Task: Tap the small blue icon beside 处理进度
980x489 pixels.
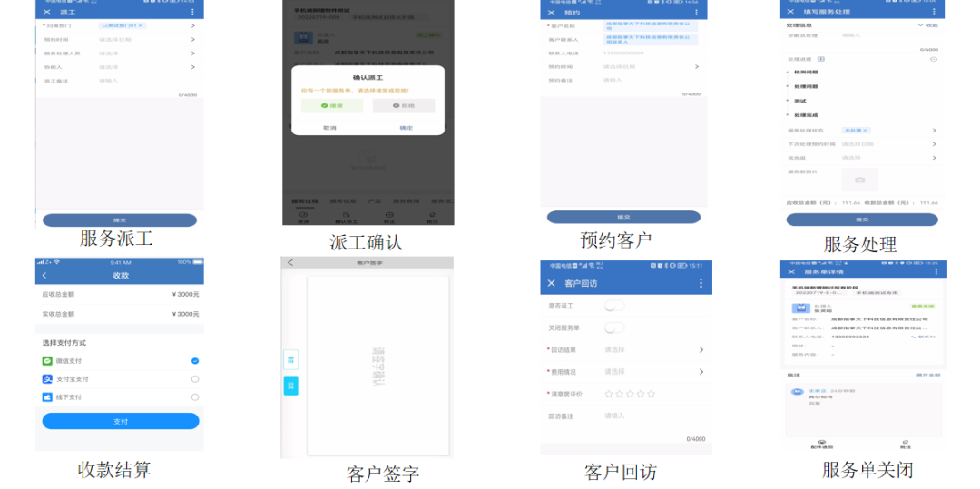Action: (821, 59)
